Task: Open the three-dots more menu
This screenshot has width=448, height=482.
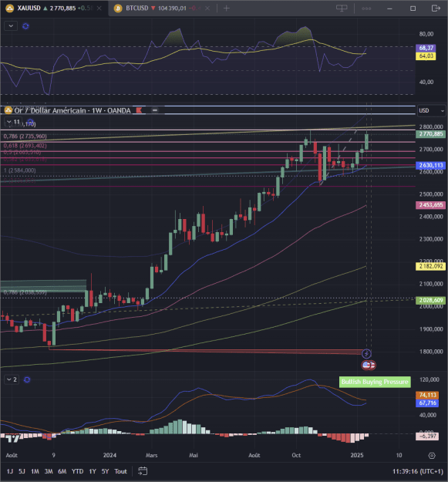Action: pyautogui.click(x=366, y=8)
